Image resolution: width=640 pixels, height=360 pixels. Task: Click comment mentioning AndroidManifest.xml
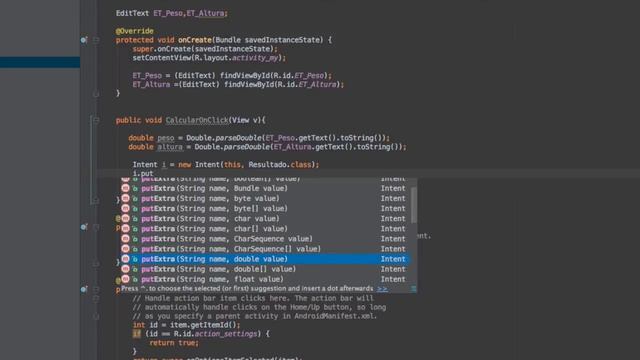[255, 316]
